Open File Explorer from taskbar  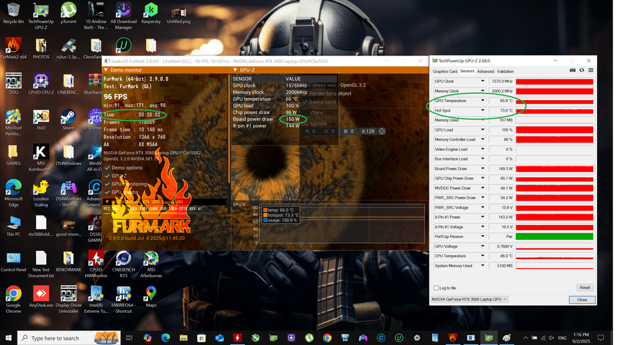[x=183, y=338]
